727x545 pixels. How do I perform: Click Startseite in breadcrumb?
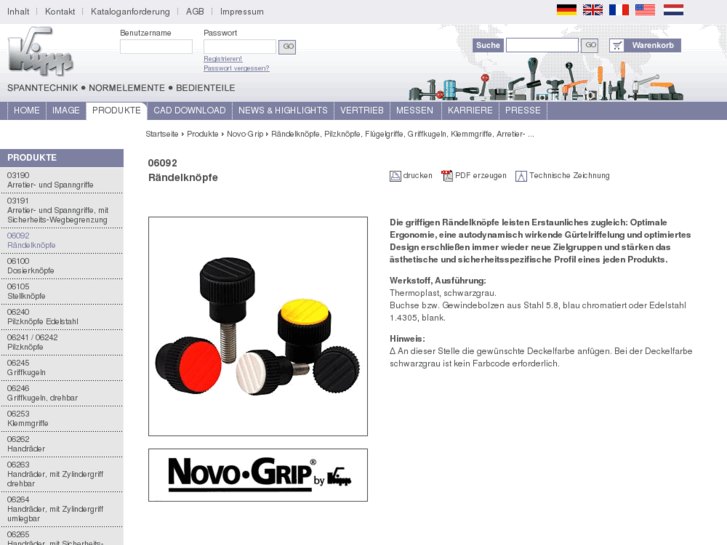point(162,134)
